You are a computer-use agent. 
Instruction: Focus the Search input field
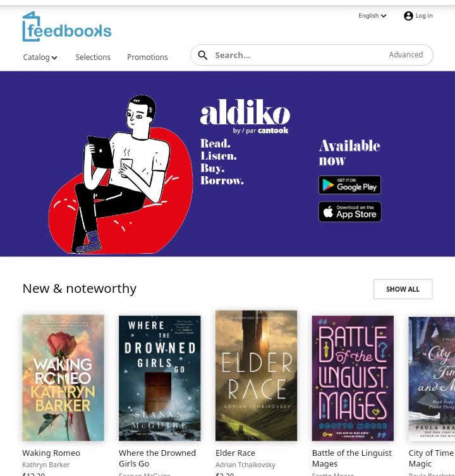(x=298, y=56)
